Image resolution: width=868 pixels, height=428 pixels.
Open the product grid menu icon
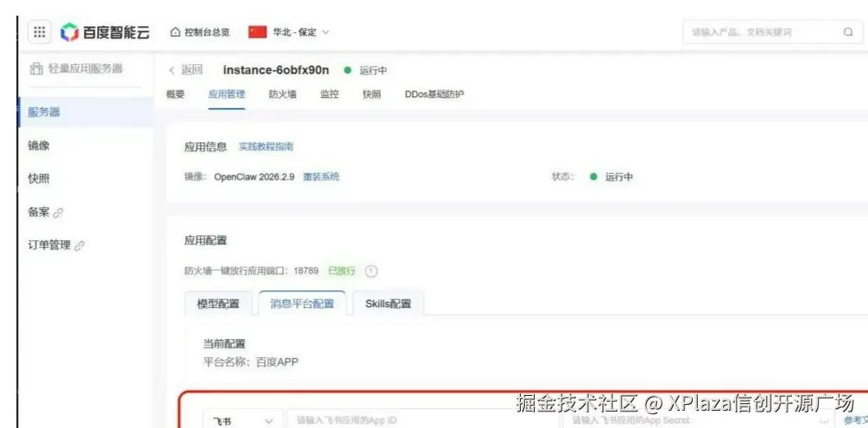coord(39,32)
